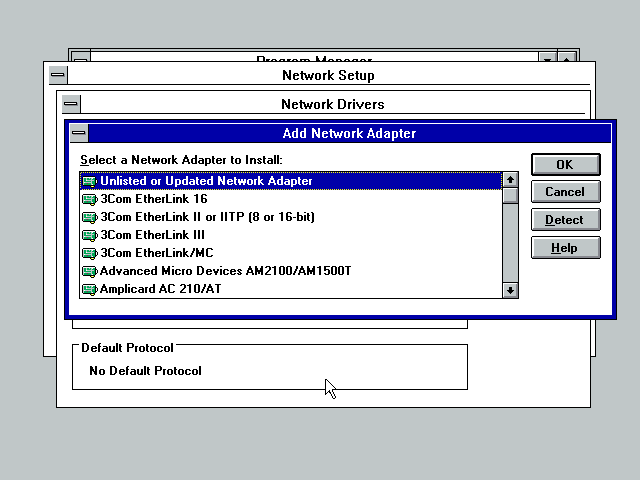Viewport: 640px width, 480px height.
Task: Click the adapter icon beside 3Com EtherLink/MC
Action: point(89,253)
